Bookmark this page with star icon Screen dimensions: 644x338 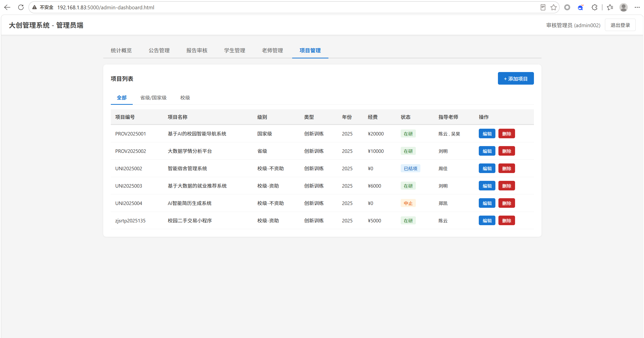coord(554,7)
